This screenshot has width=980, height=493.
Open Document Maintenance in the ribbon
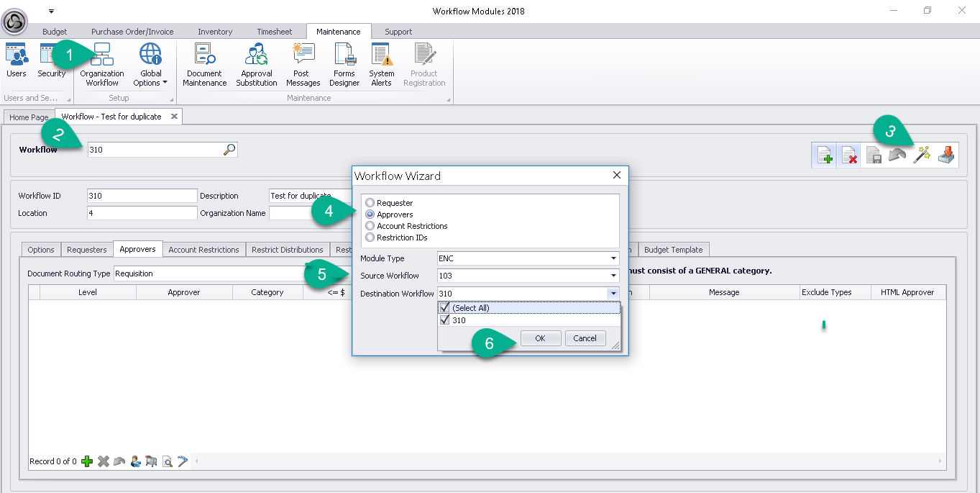pos(204,63)
